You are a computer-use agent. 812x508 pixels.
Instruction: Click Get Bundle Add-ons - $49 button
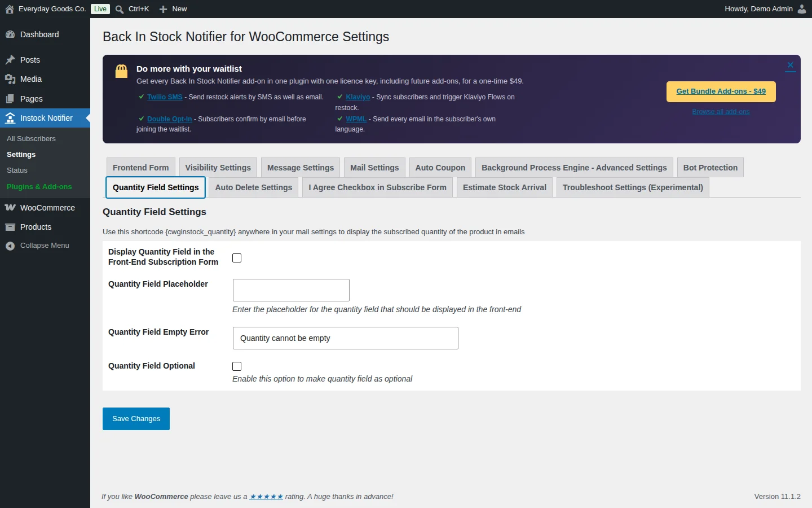[x=721, y=91]
